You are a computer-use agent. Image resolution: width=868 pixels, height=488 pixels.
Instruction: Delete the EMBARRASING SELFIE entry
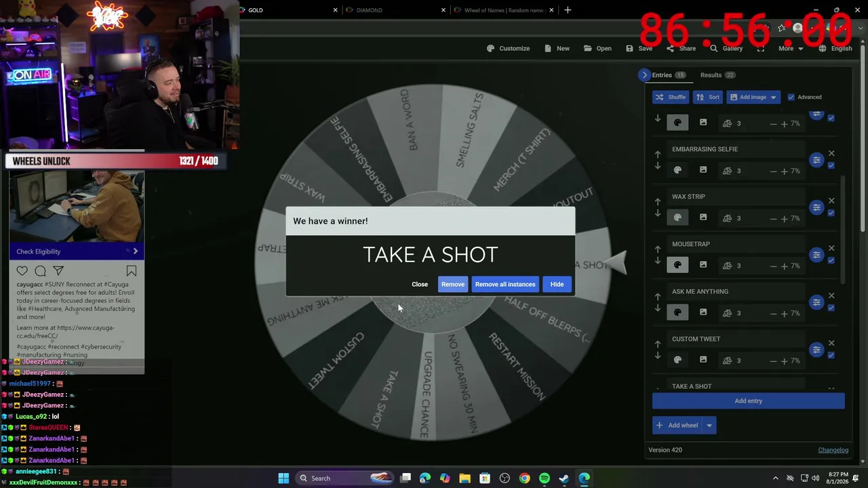pyautogui.click(x=831, y=153)
